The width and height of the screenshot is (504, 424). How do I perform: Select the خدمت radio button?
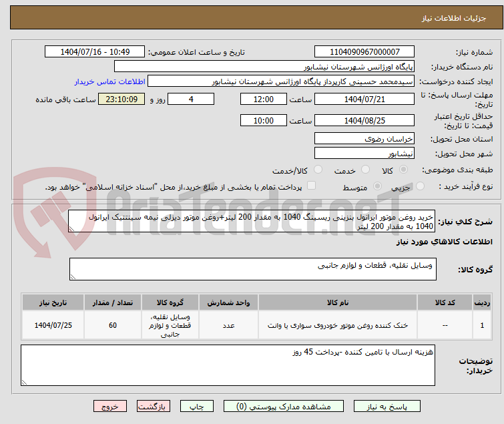pos(365,170)
